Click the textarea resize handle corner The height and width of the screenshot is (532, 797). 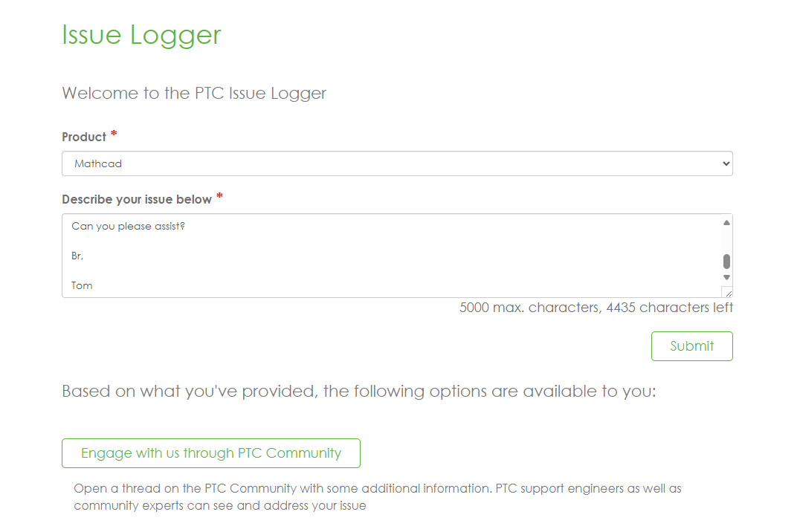click(x=726, y=292)
